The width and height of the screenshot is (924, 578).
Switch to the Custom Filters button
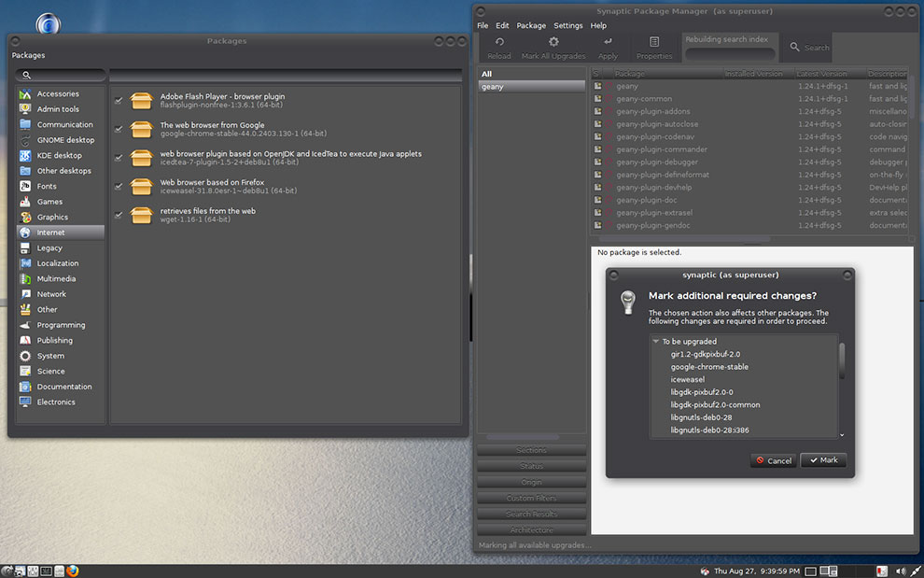532,498
